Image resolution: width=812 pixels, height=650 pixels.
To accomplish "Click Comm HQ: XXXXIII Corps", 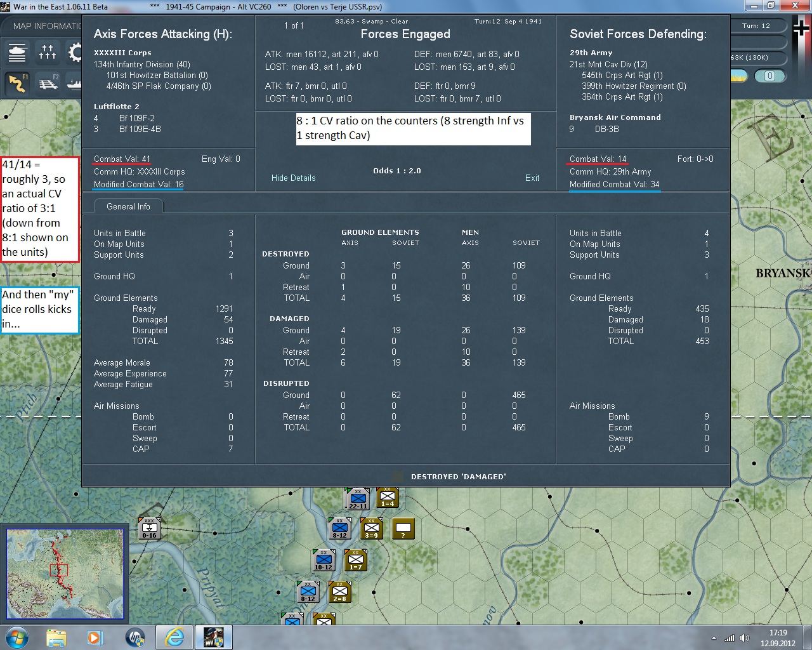I will [x=140, y=172].
